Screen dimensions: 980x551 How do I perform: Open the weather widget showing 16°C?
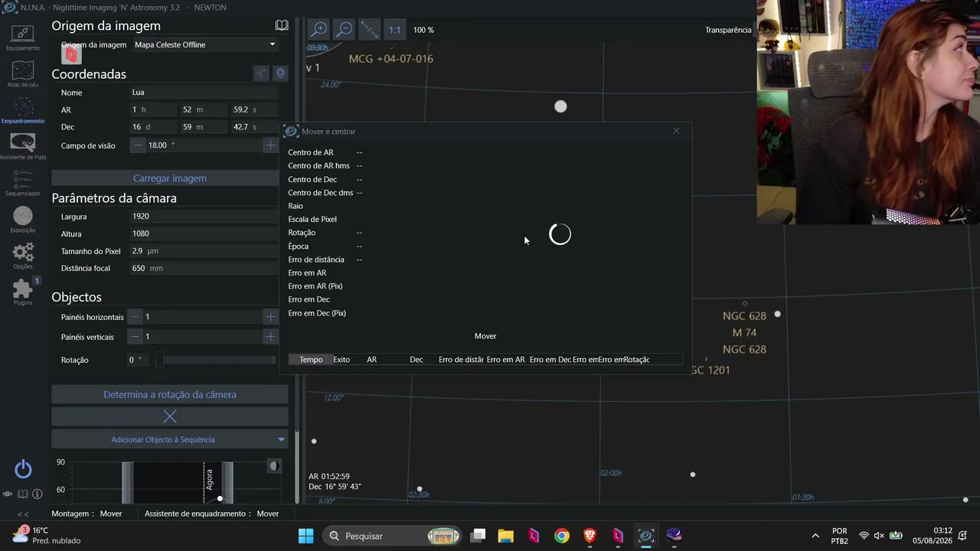pyautogui.click(x=46, y=536)
